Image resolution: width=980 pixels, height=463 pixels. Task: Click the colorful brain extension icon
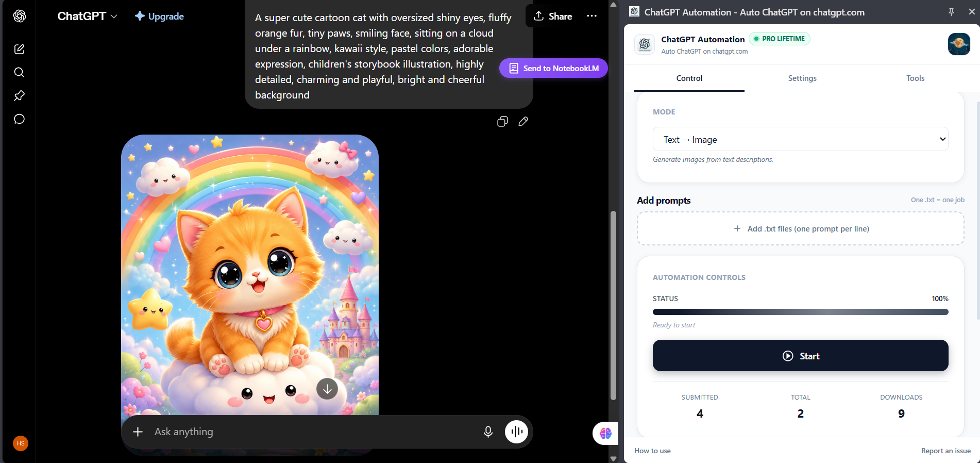pos(605,433)
